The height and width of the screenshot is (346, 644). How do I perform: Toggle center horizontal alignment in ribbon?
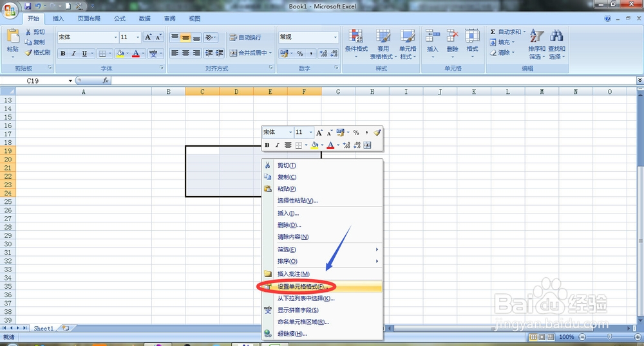(185, 53)
